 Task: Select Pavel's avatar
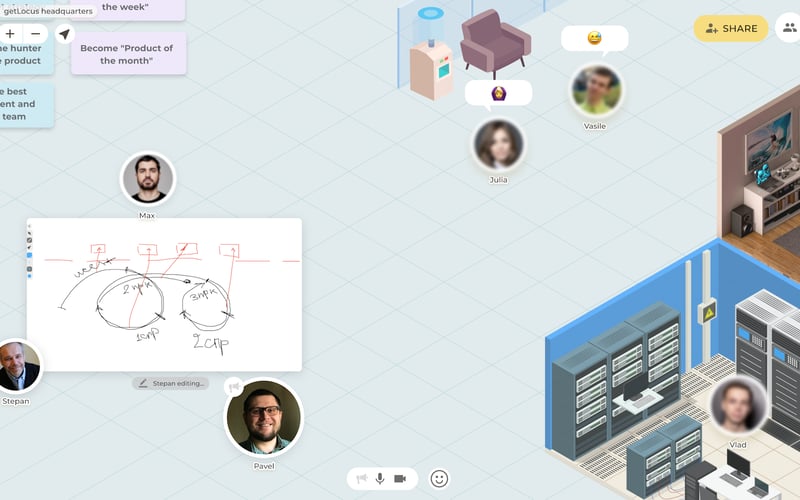pos(264,417)
